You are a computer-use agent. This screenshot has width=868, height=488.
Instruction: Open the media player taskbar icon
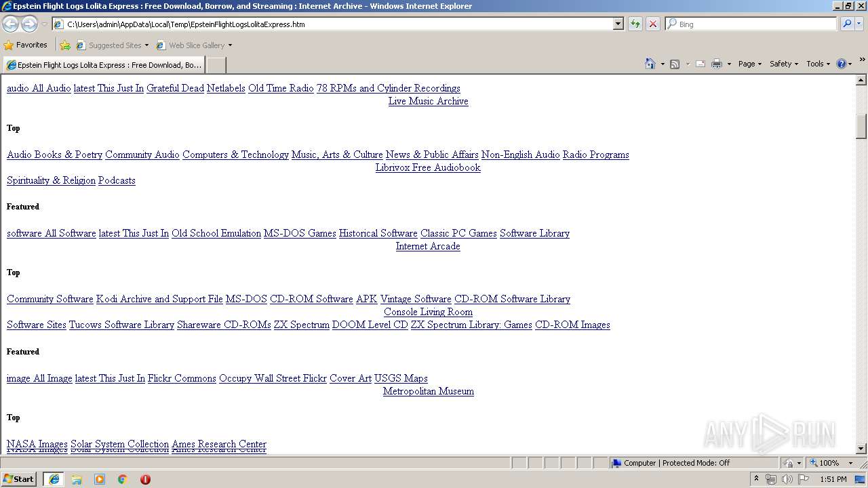(100, 479)
